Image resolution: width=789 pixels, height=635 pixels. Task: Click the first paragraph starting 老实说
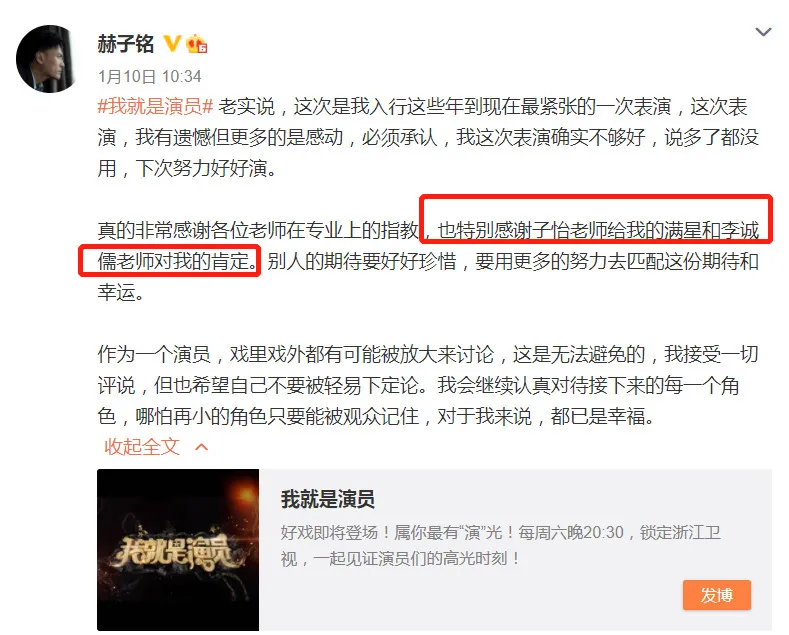[x=428, y=137]
